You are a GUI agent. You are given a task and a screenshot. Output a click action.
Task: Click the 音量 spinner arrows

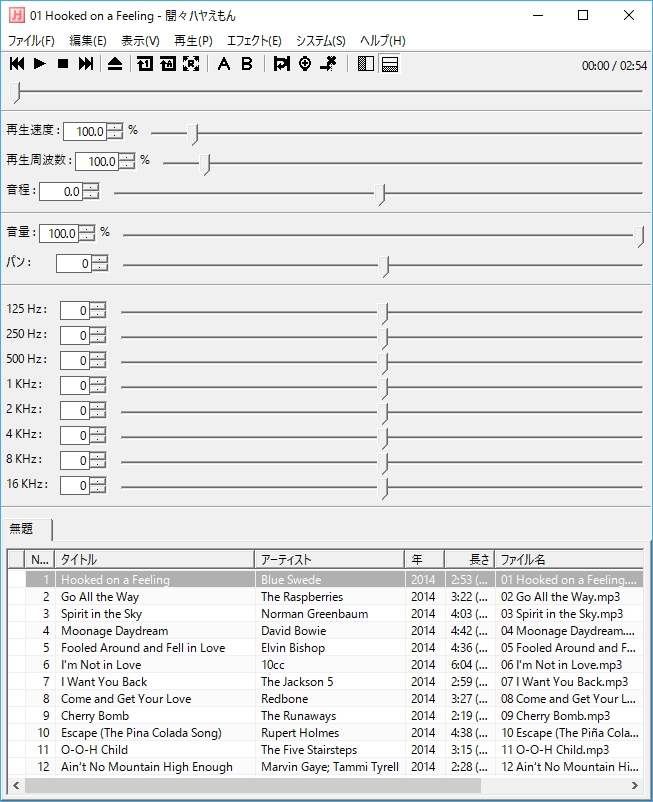click(x=87, y=234)
